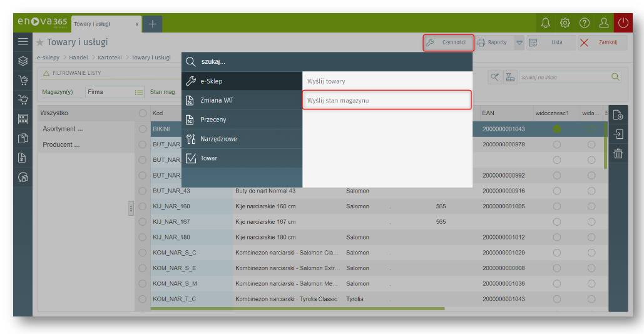Viewport: 644px width, 334px height.
Task: Expand the Asortyment tree item
Action: [x=63, y=129]
